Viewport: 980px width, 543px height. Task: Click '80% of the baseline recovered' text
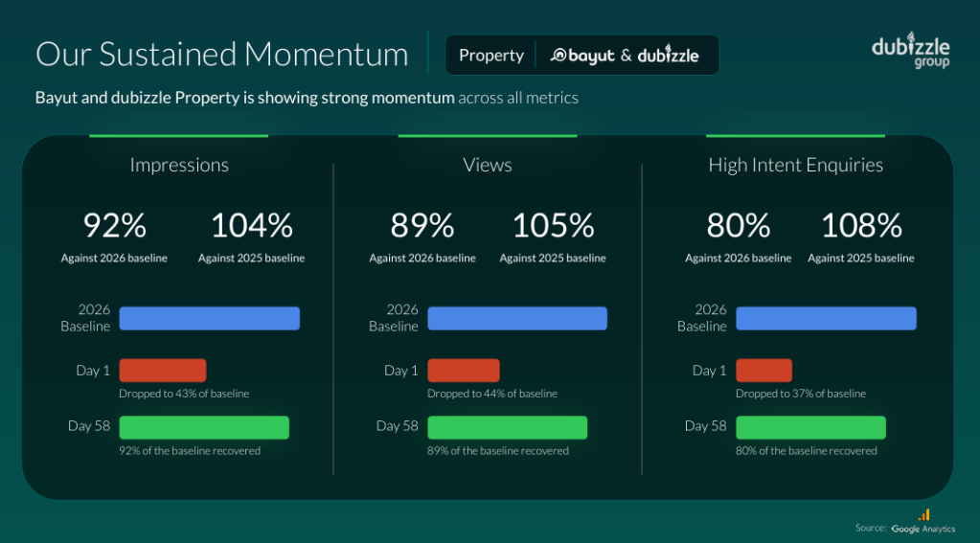pos(807,450)
